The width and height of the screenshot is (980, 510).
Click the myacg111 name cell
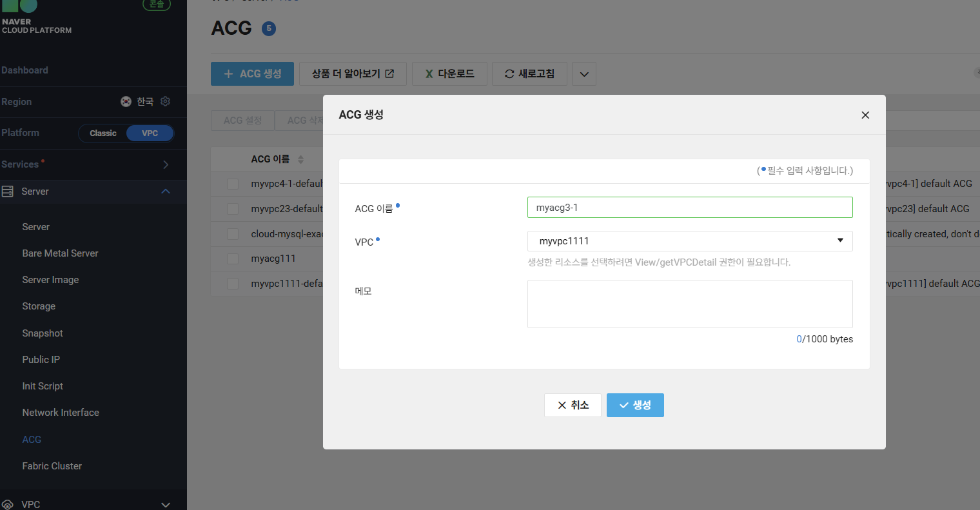[x=273, y=259]
